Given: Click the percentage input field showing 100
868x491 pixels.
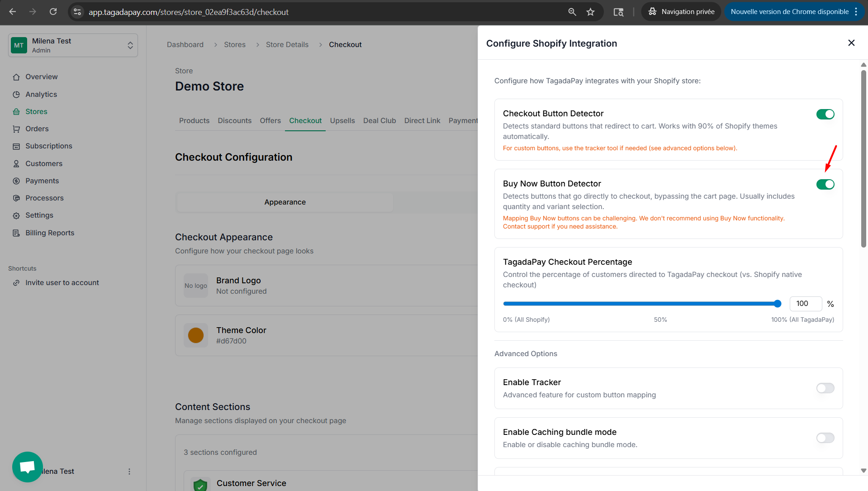Looking at the screenshot, I should (805, 304).
